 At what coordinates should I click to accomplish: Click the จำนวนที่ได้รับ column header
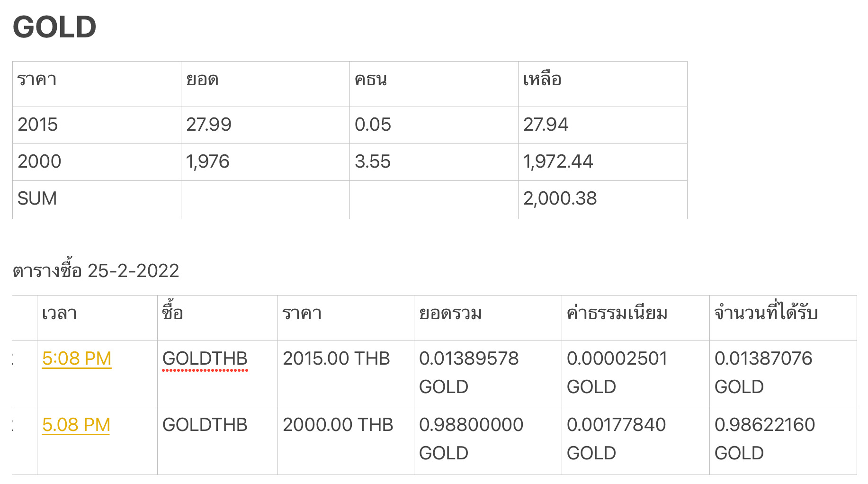(766, 313)
